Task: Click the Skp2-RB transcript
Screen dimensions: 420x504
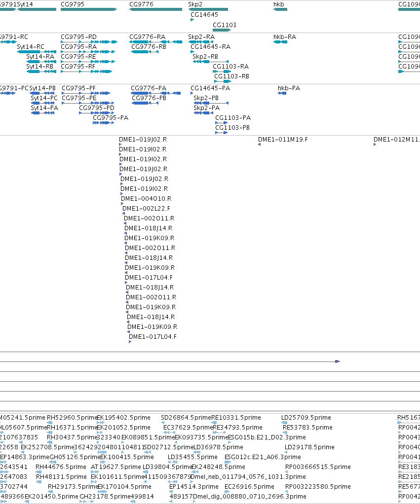Action: (x=211, y=61)
